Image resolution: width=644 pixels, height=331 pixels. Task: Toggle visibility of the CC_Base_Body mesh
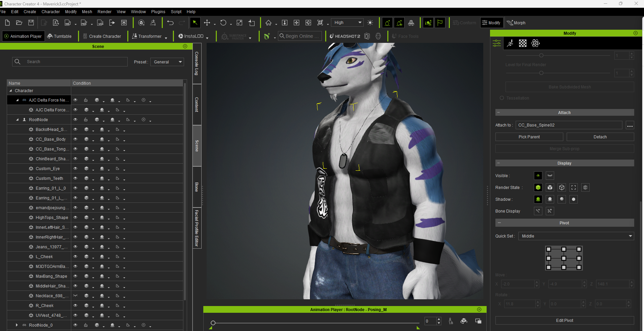coord(75,139)
